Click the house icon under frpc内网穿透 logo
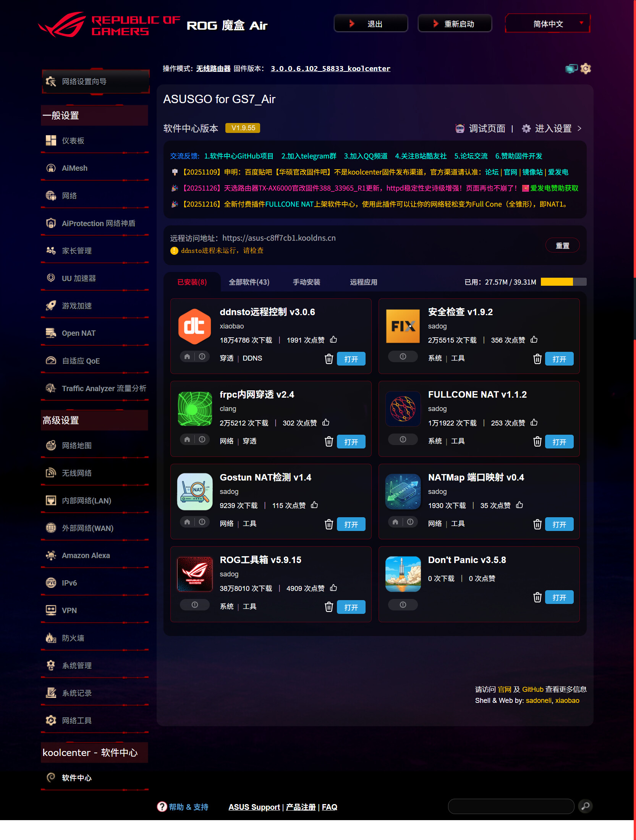Viewport: 636px width, 840px height. (x=187, y=439)
